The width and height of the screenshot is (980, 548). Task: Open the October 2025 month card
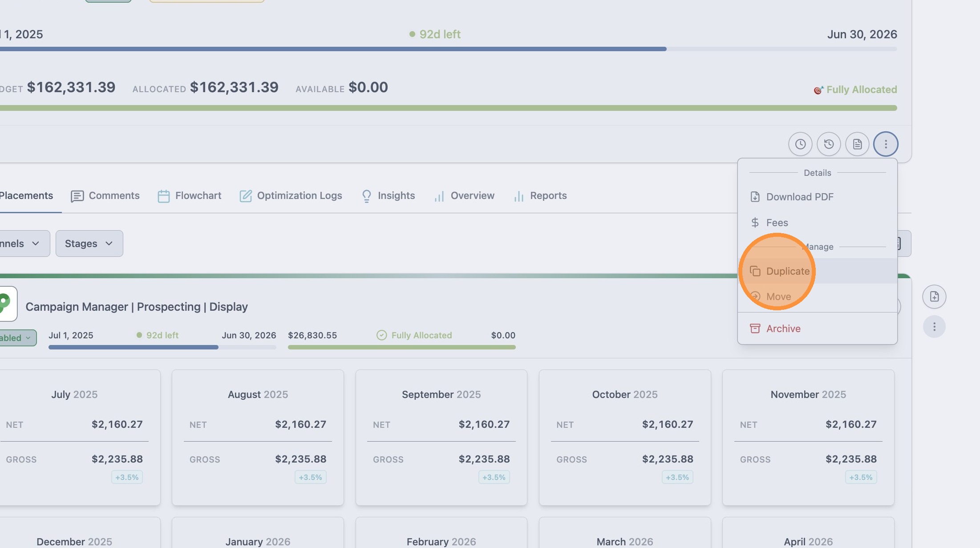625,438
